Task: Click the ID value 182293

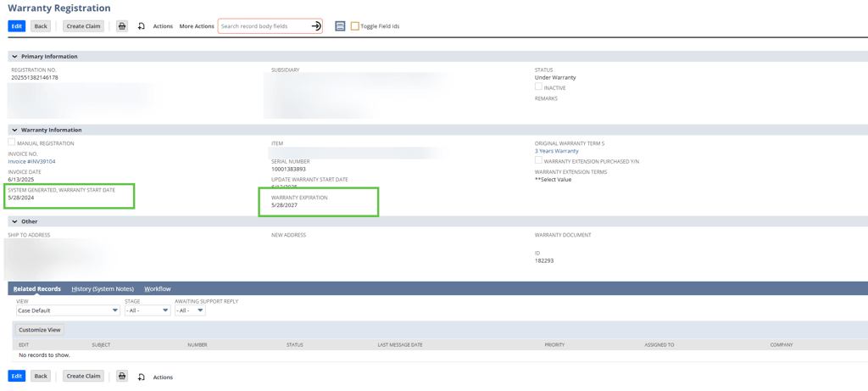Action: click(x=543, y=260)
